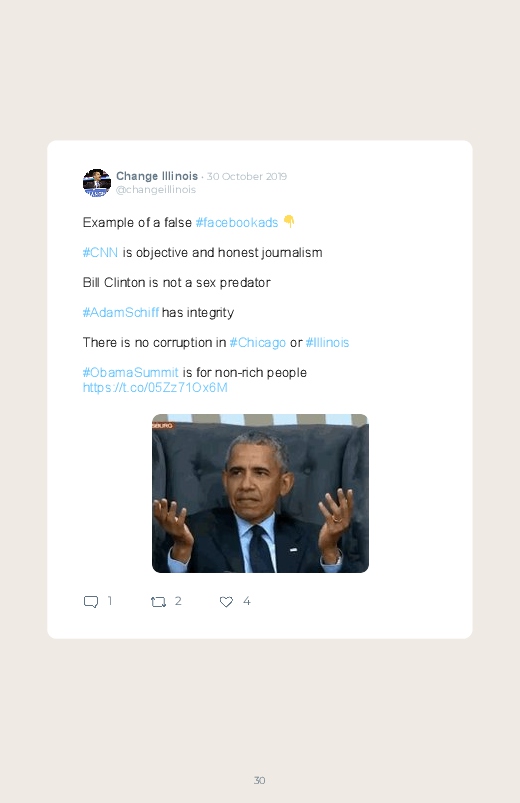520x803 pixels.
Task: Open the #Chicago hashtag
Action: pos(258,343)
